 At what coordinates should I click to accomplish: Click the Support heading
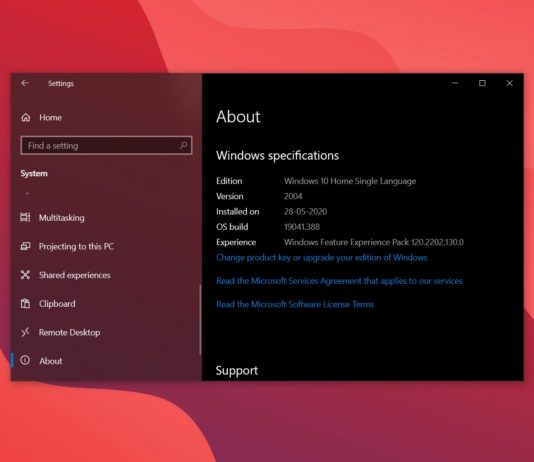pyautogui.click(x=237, y=370)
